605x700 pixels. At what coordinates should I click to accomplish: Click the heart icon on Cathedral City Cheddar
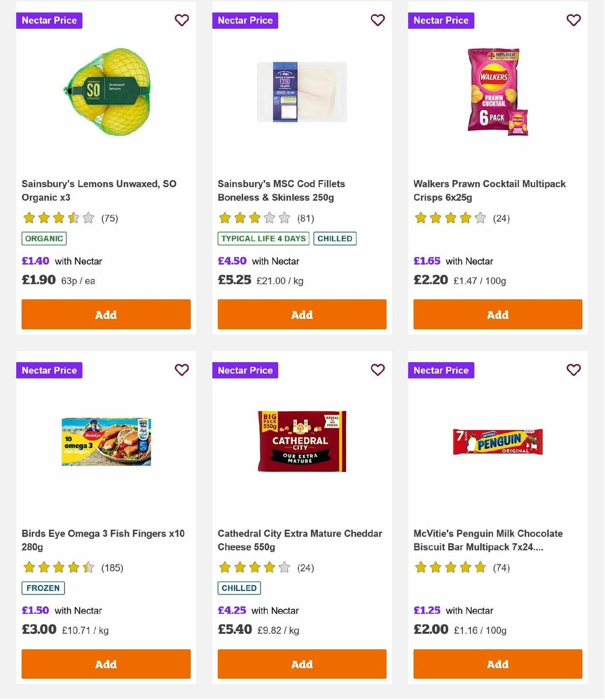(x=378, y=370)
